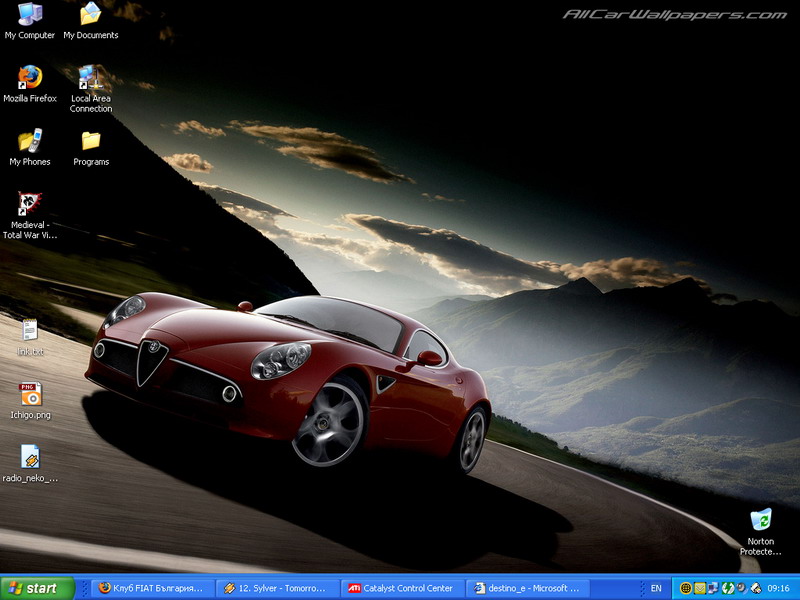This screenshot has width=800, height=600.
Task: Click the taskbar clock showing 09:16
Action: 780,588
